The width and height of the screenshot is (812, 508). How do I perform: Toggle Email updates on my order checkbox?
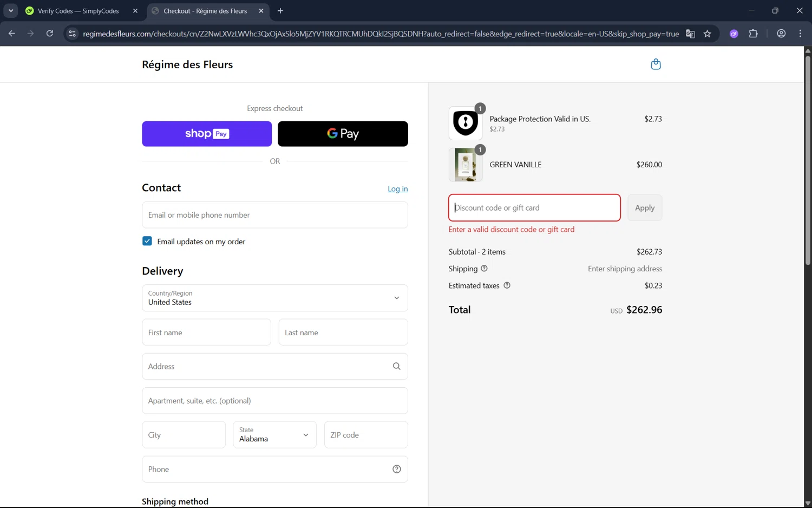point(147,241)
